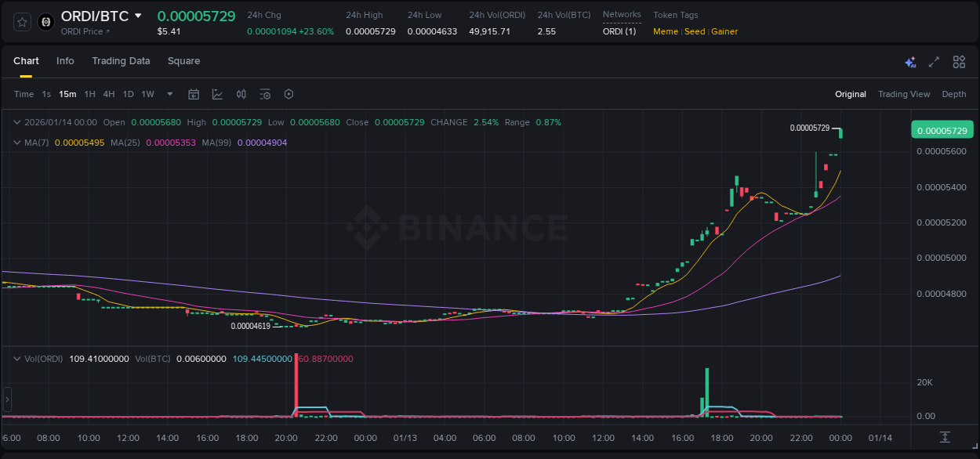Click the left side panel expand arrow
The height and width of the screenshot is (459, 980).
[x=6, y=399]
